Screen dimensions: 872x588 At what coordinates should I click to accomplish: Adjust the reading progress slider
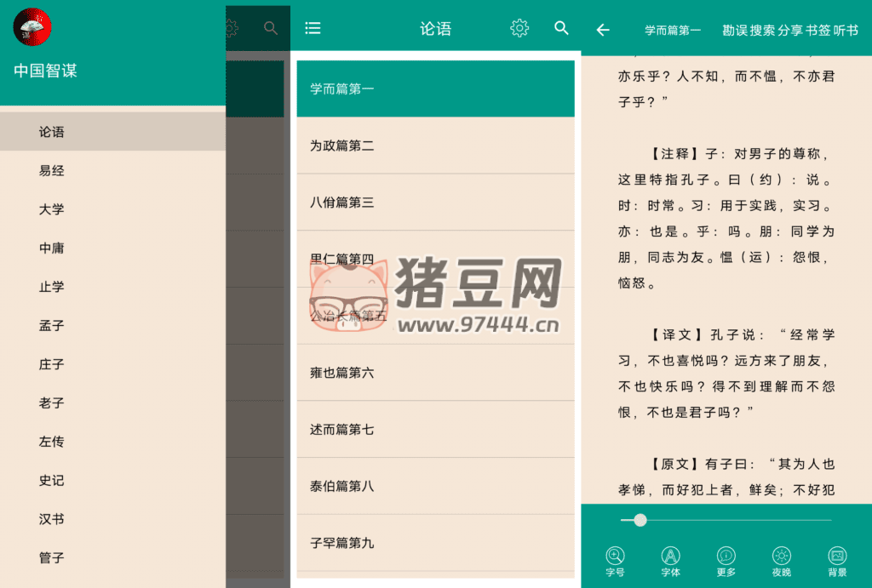pyautogui.click(x=640, y=520)
